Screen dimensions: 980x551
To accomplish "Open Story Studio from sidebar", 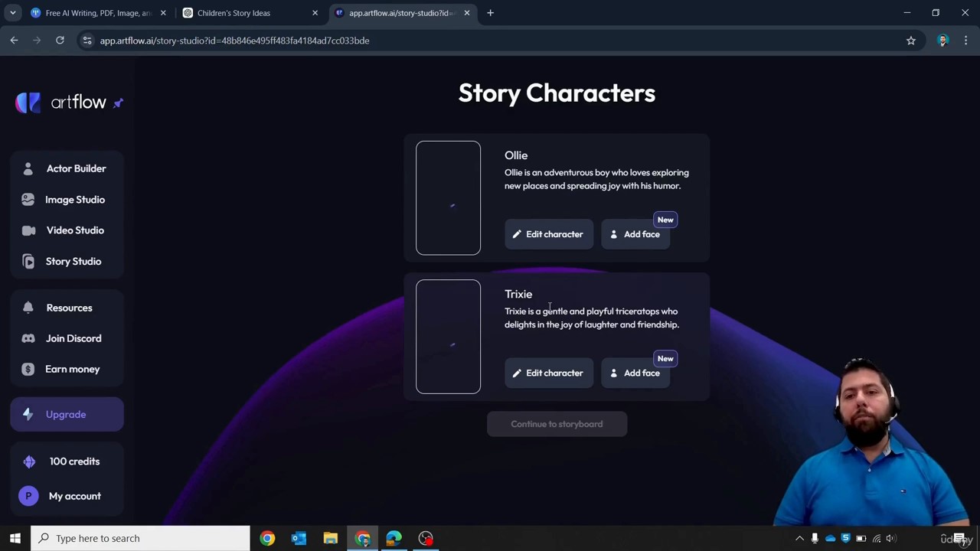I will pos(67,262).
